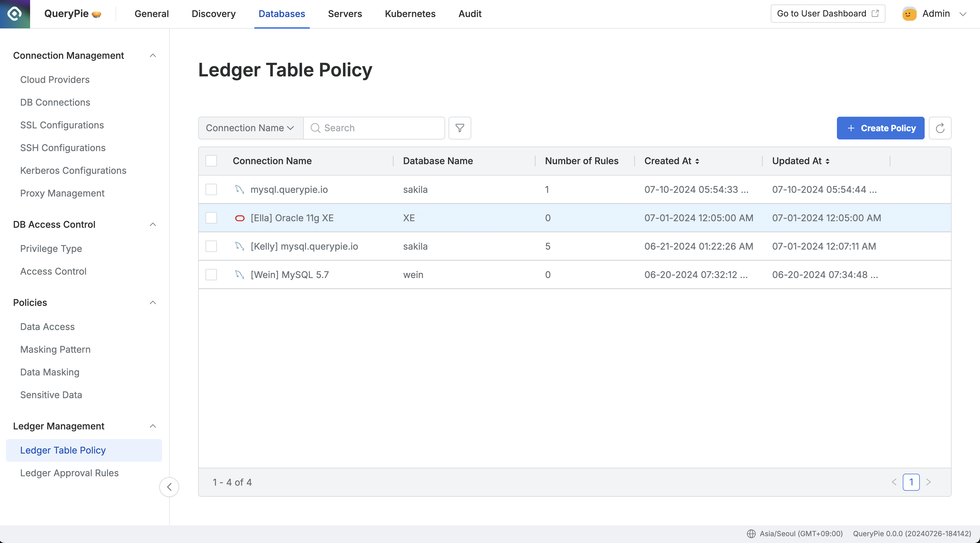Open Proxy Management in sidebar
Image resolution: width=980 pixels, height=543 pixels.
(x=62, y=193)
